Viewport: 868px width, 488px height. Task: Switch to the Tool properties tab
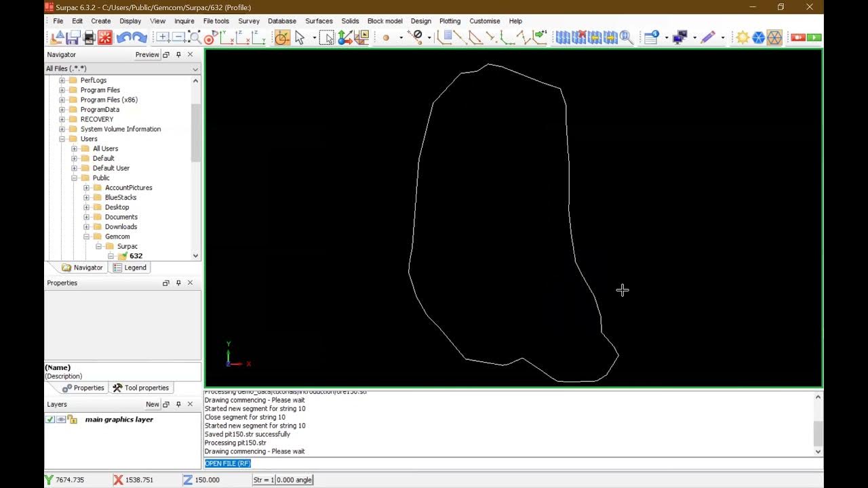pyautogui.click(x=140, y=388)
